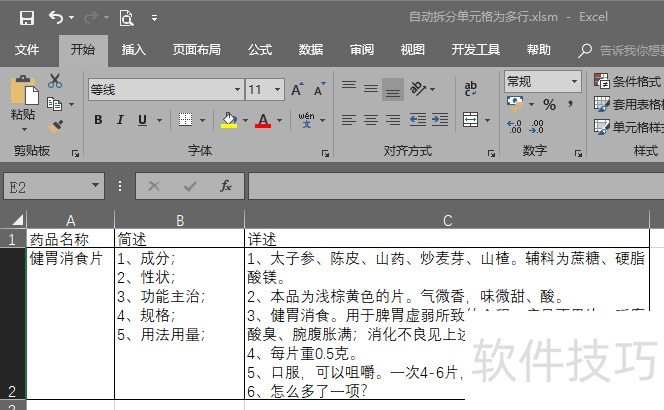Screen dimensions: 664x410
Task: Open the font size 11 dropdown
Action: click(277, 89)
